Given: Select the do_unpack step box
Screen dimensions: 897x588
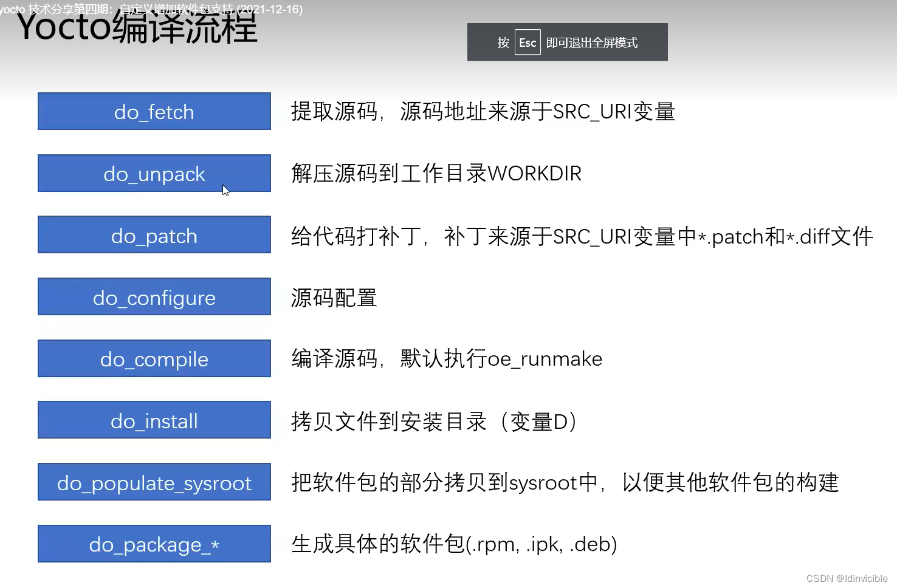Looking at the screenshot, I should tap(154, 173).
